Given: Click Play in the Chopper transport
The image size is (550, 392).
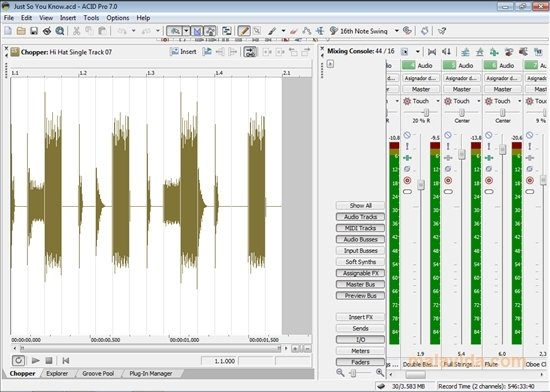Looking at the screenshot, I should pyautogui.click(x=35, y=360).
